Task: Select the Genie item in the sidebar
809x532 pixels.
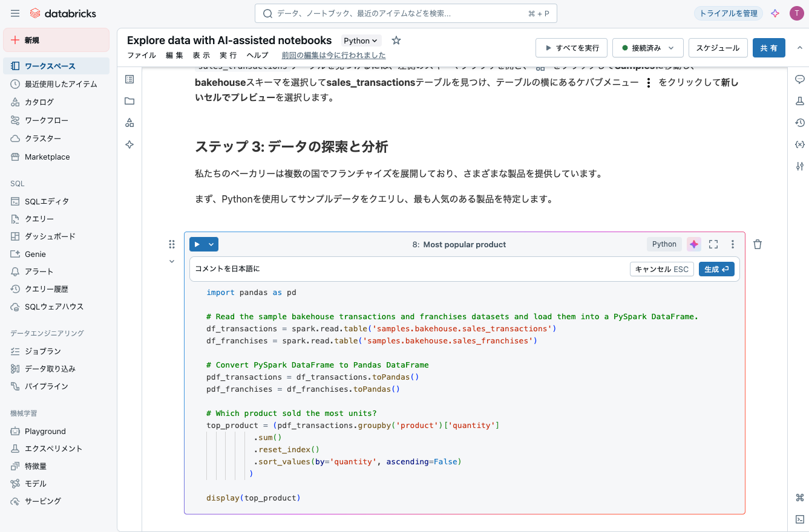Action: coord(36,254)
